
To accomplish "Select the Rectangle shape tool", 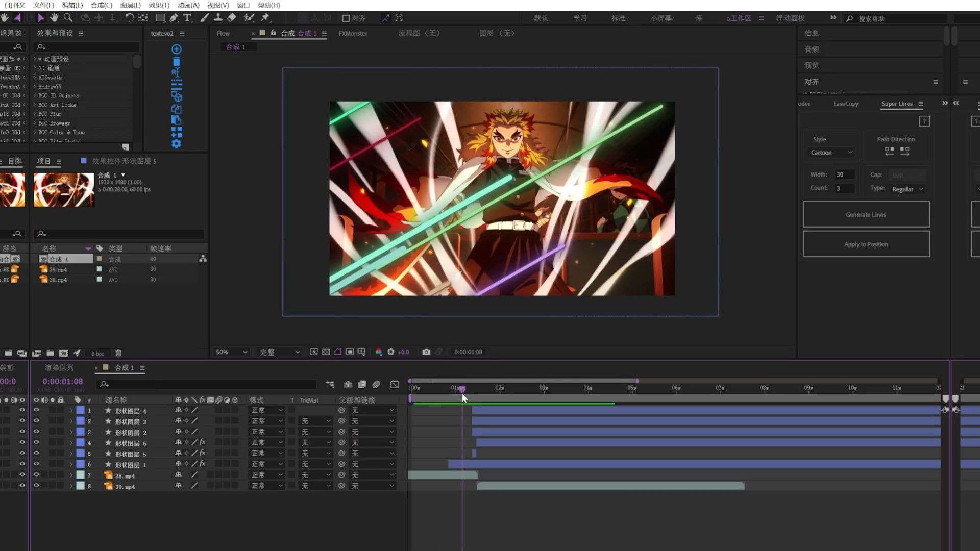I will [160, 18].
